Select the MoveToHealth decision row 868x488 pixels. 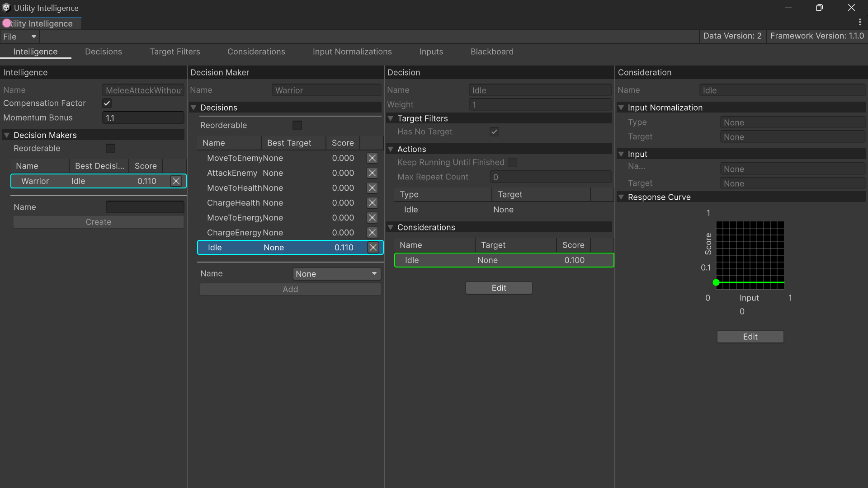pos(290,188)
